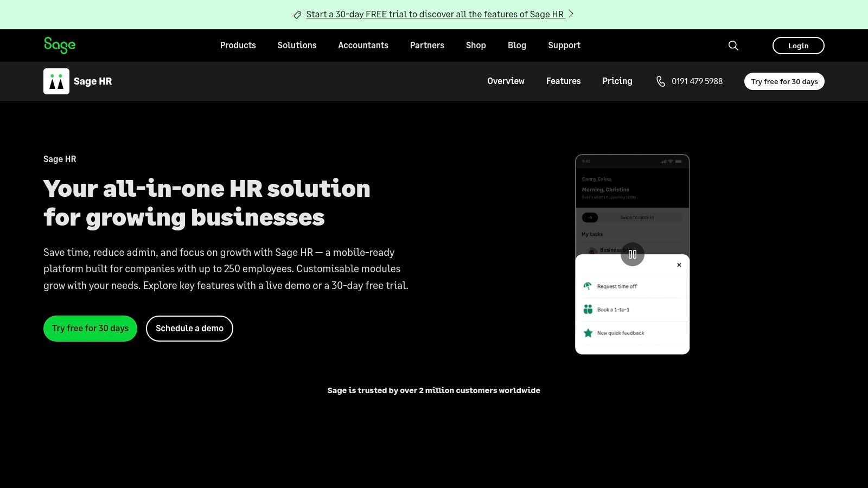Click the green Try free for 30 days button
Viewport: 868px width, 488px height.
pos(90,329)
